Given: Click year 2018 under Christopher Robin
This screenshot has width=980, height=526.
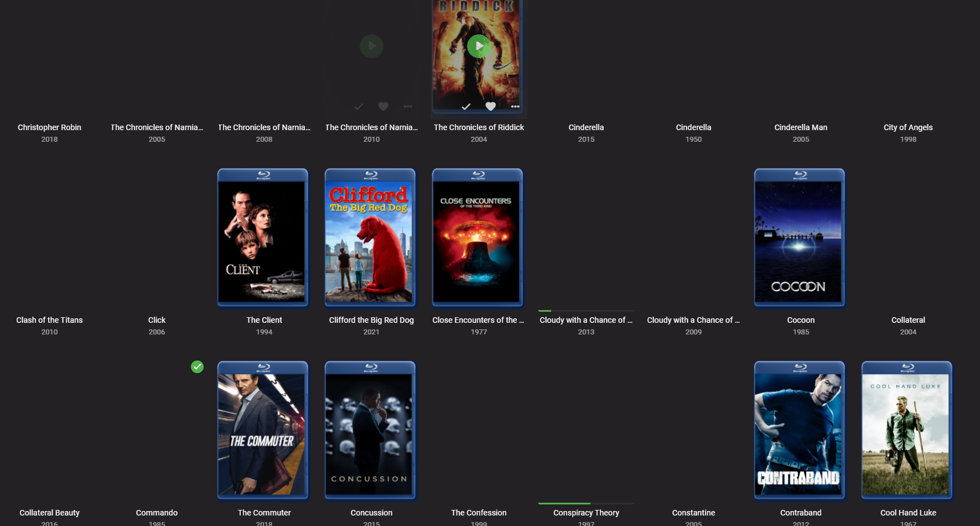Looking at the screenshot, I should click(49, 140).
